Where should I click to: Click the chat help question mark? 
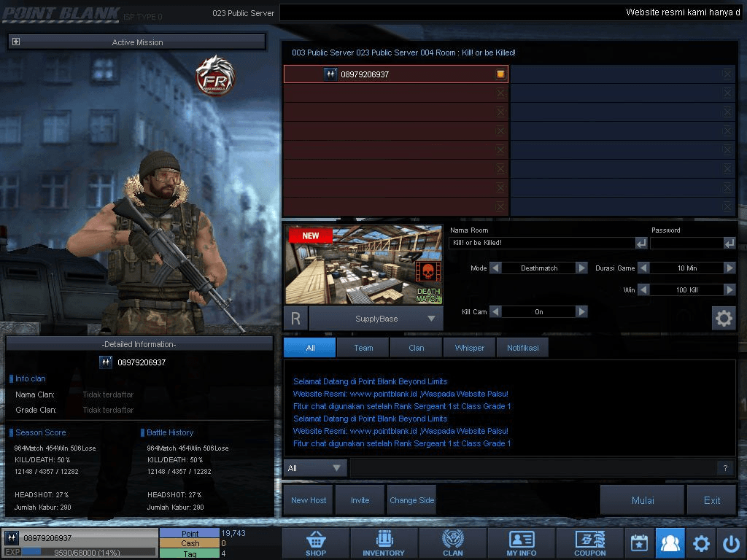pyautogui.click(x=725, y=468)
